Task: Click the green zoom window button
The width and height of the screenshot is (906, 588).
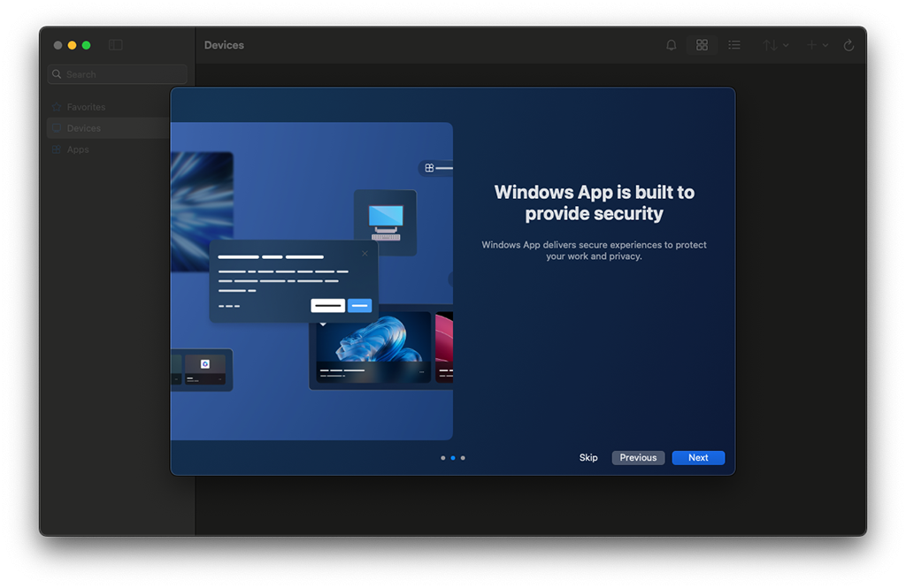Action: click(x=86, y=45)
